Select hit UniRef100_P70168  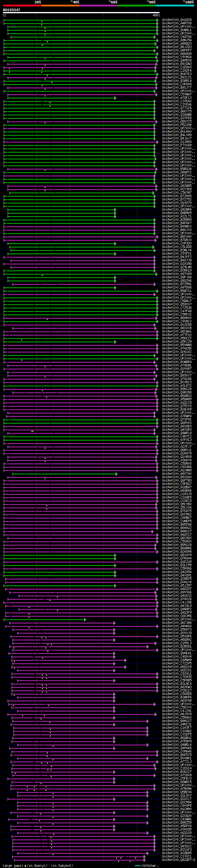click(177, 145)
